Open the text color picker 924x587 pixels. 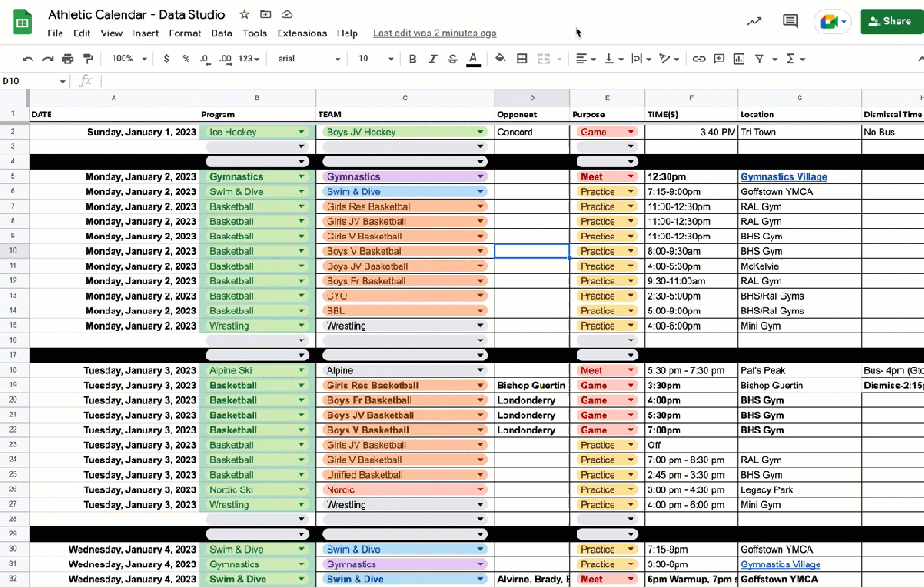[474, 59]
